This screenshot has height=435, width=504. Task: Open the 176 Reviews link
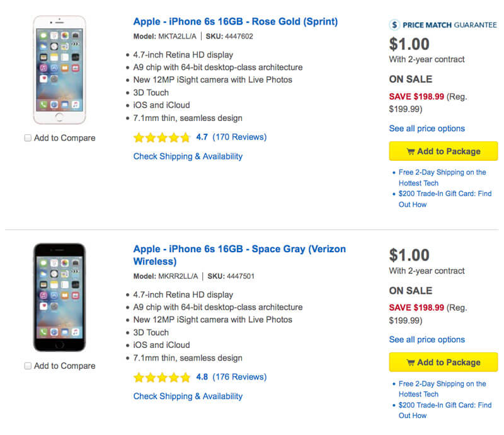(x=239, y=378)
